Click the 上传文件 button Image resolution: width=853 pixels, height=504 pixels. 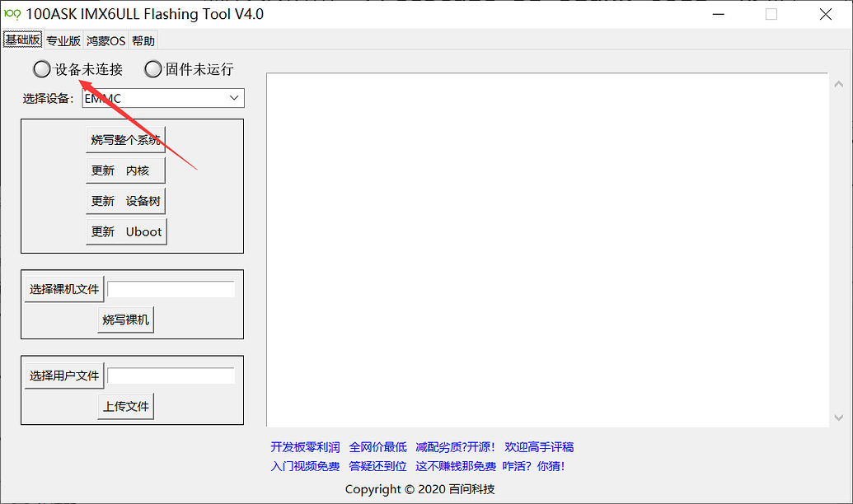(125, 406)
